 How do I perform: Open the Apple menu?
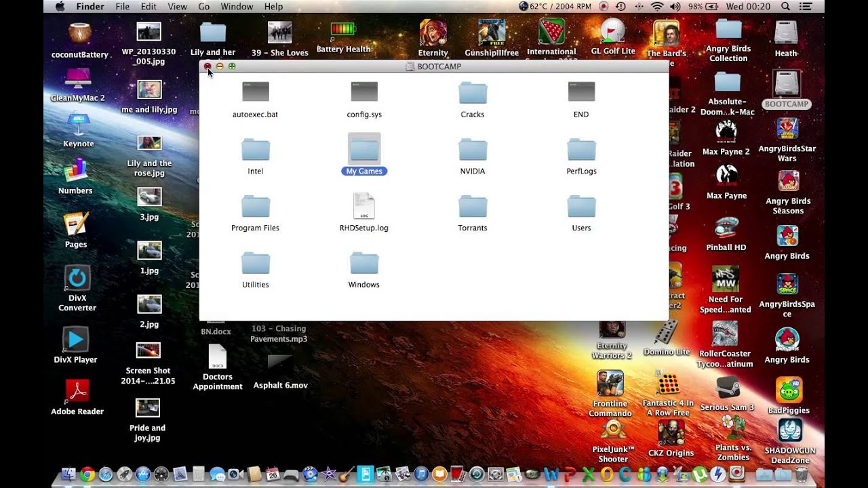[x=60, y=6]
